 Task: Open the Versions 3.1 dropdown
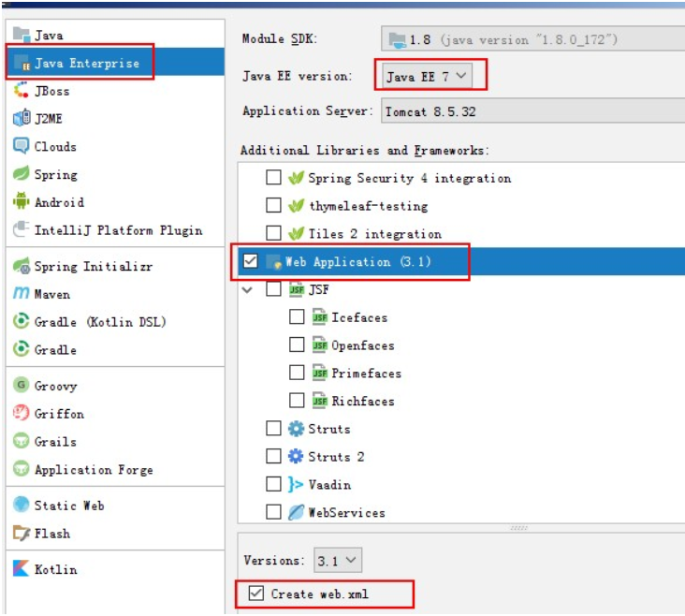tap(338, 560)
